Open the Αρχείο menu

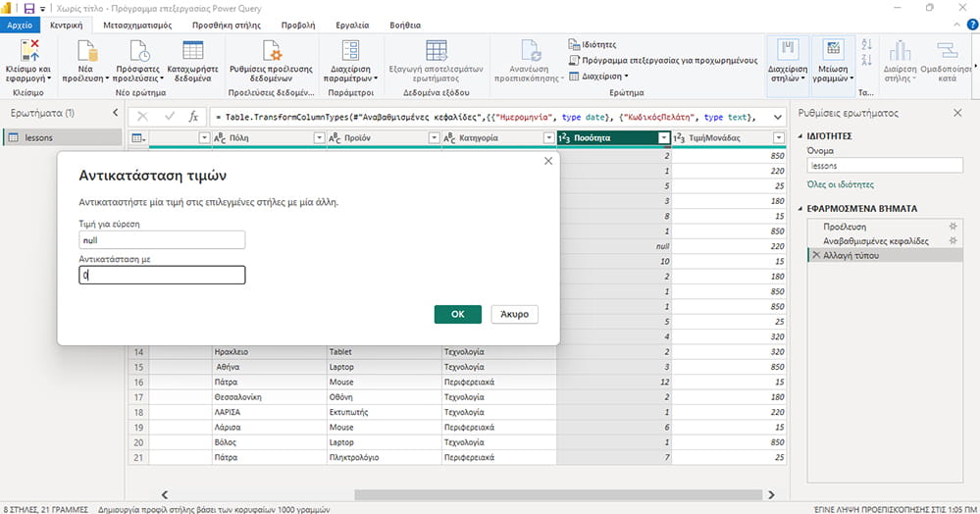point(20,25)
